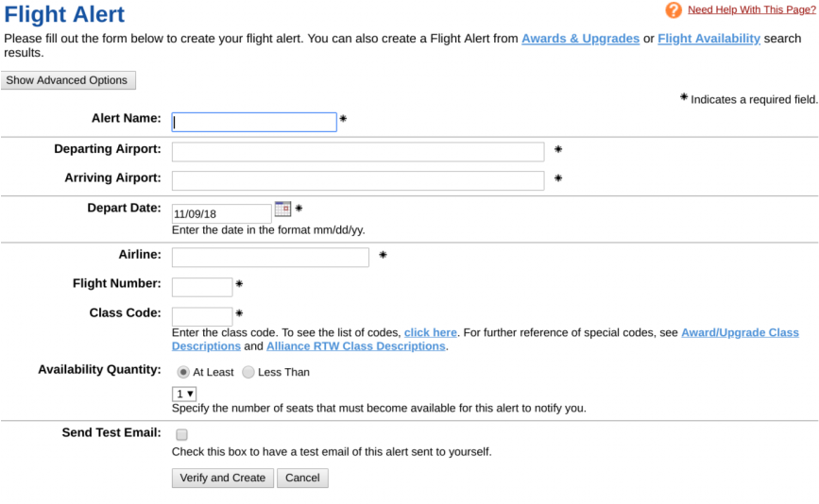Cancel the flight alert form

tap(302, 478)
